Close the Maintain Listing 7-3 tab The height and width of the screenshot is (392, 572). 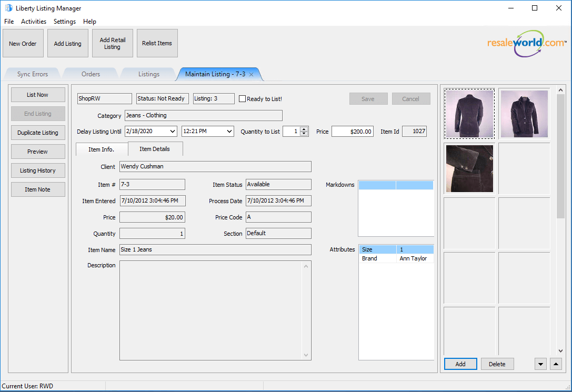pyautogui.click(x=252, y=74)
